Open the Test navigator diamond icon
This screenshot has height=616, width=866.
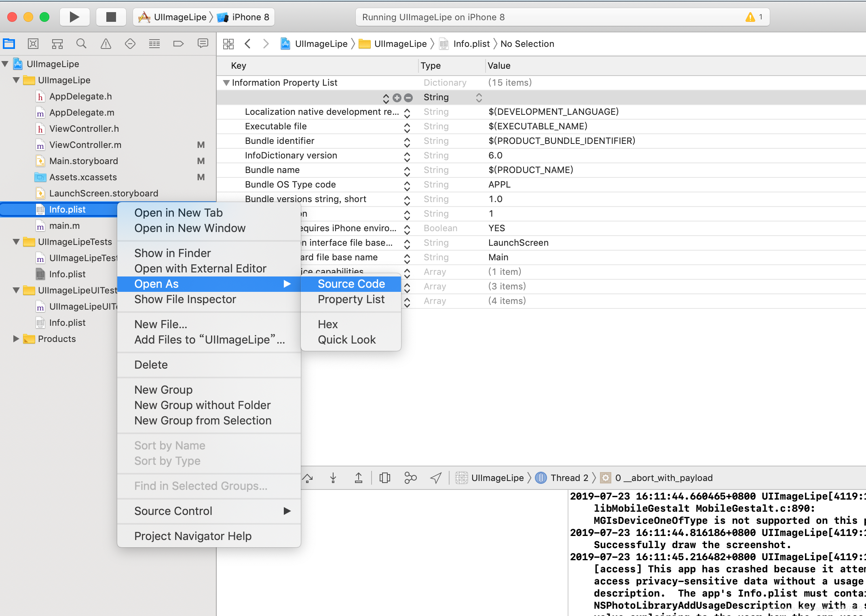130,44
